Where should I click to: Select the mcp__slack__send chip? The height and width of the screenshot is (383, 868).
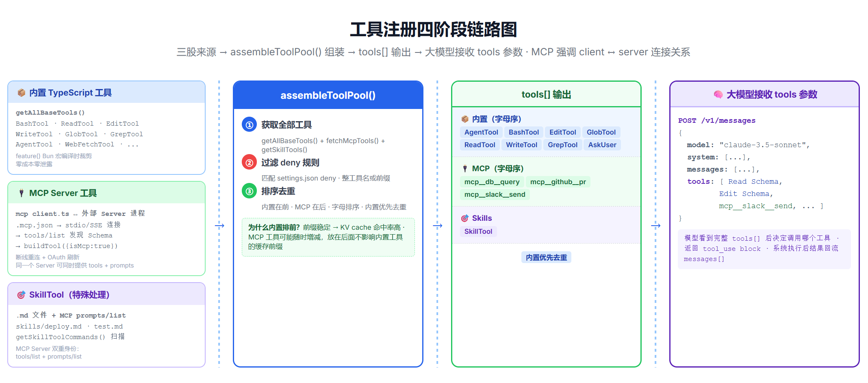coord(495,194)
